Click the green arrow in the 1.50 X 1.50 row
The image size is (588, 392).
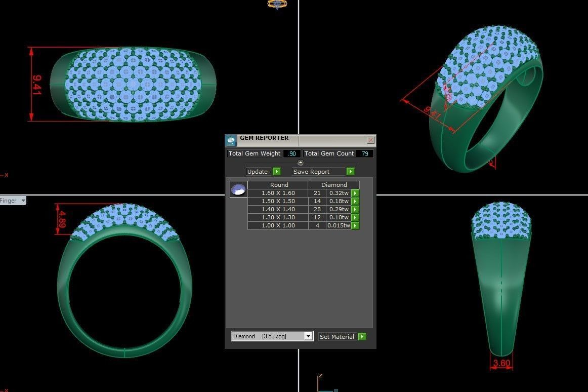coord(355,201)
